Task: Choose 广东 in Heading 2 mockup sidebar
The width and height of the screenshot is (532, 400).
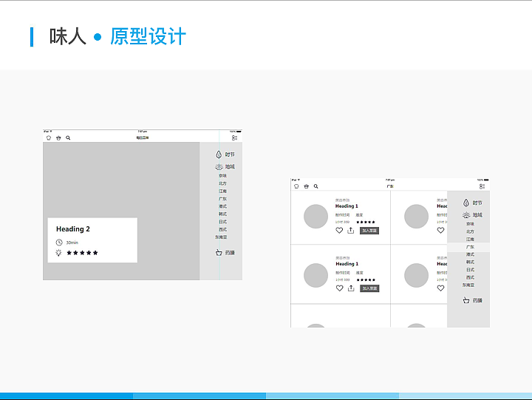Action: pyautogui.click(x=222, y=199)
